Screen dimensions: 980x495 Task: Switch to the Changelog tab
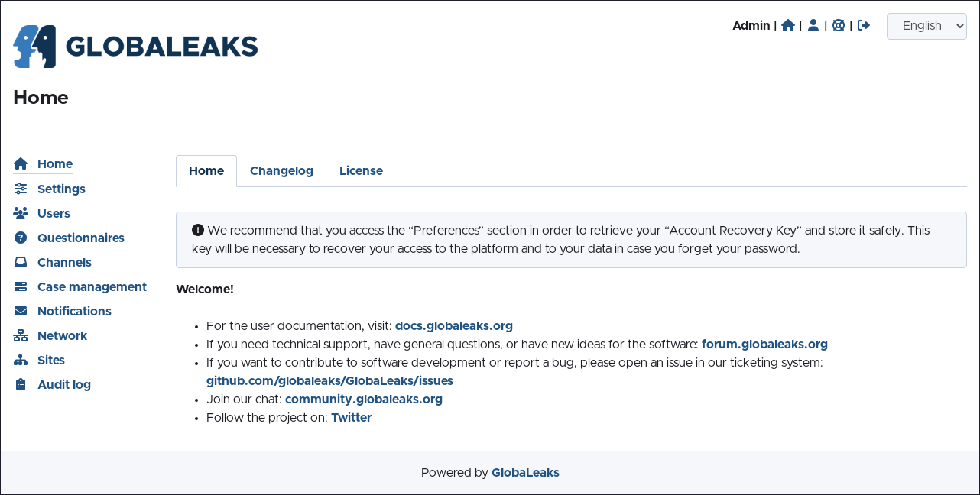click(281, 171)
